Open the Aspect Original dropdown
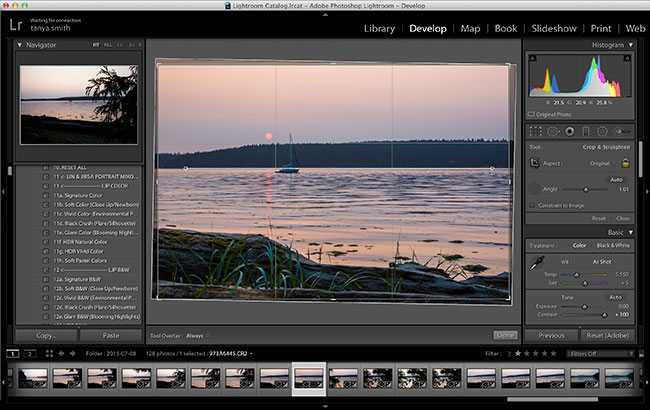Screen dimensions: 650x410 pos(602,163)
